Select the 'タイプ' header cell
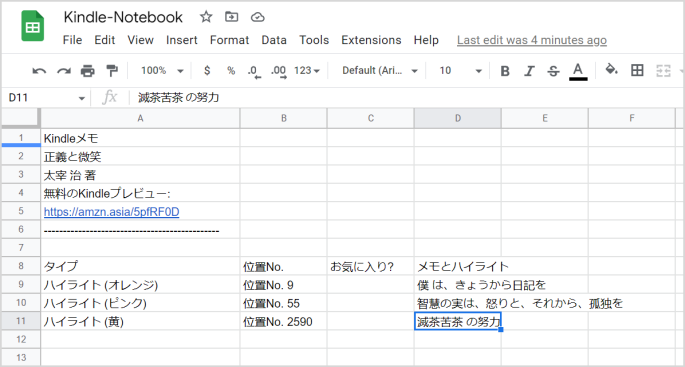685x367 pixels. point(140,266)
